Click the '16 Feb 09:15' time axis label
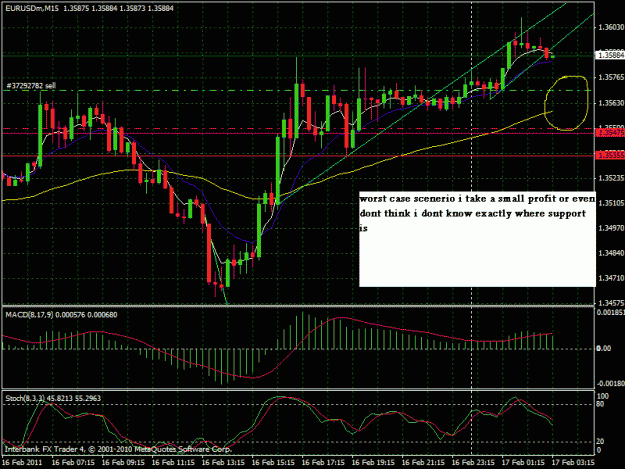Viewport: 625px width, 469px height. [123, 463]
